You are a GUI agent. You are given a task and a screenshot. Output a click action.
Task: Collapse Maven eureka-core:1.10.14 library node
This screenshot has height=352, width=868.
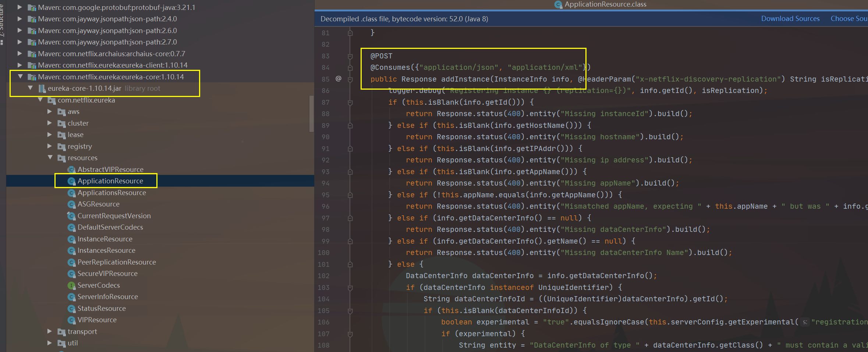pyautogui.click(x=21, y=77)
